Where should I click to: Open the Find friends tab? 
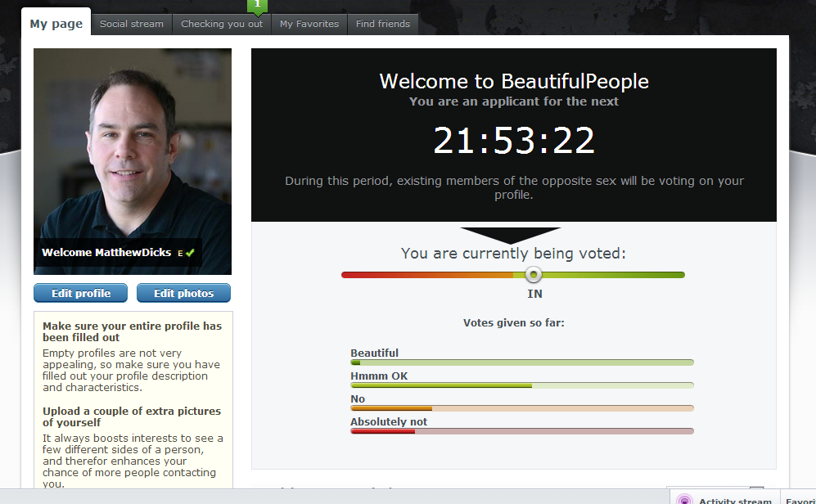coord(383,24)
